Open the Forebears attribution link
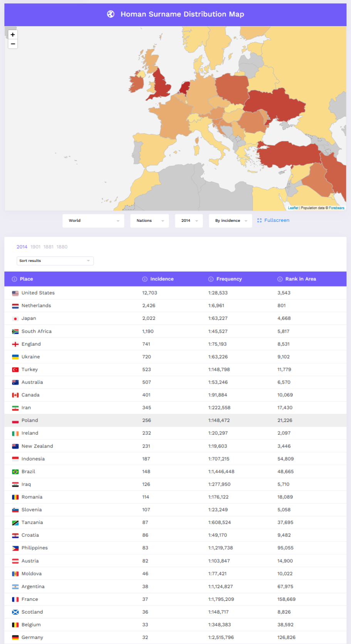The width and height of the screenshot is (351, 644). (x=337, y=208)
